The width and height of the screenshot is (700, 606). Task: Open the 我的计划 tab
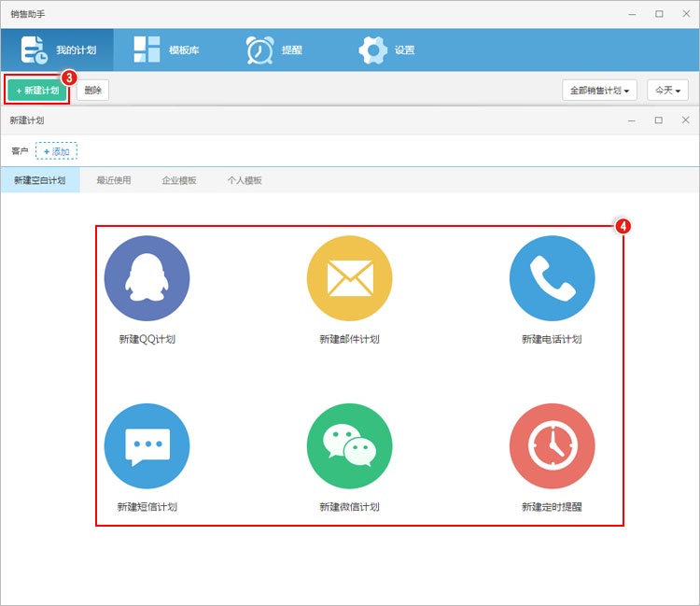point(57,49)
